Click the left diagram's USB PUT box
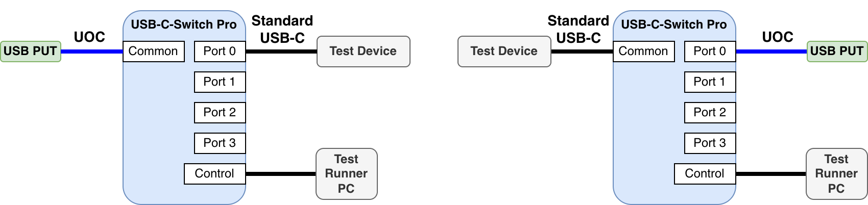This screenshot has height=205, width=868. pos(31,52)
